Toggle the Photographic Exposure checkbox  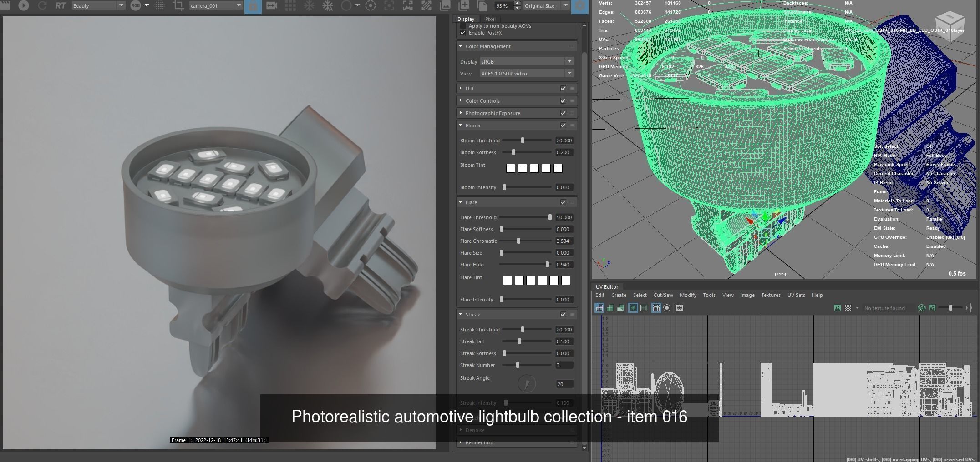coord(563,113)
